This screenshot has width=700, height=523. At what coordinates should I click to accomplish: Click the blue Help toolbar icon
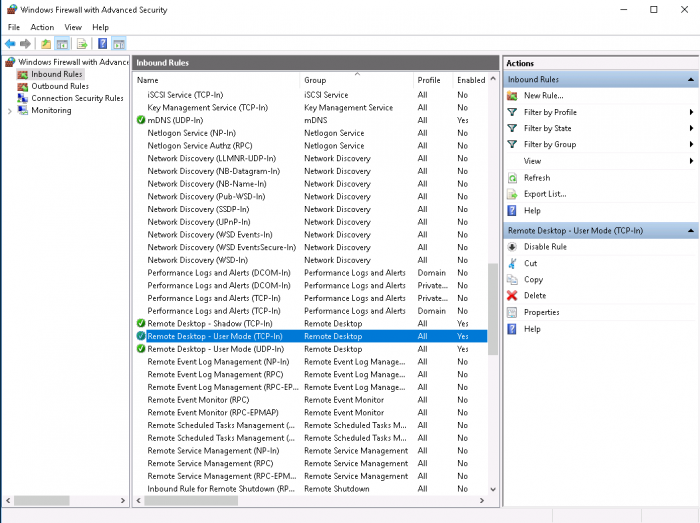click(x=102, y=43)
